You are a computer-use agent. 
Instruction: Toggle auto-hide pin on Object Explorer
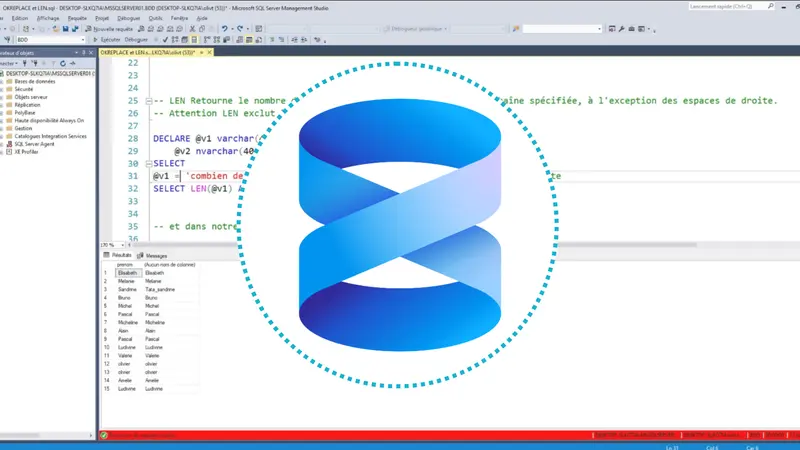pos(84,53)
